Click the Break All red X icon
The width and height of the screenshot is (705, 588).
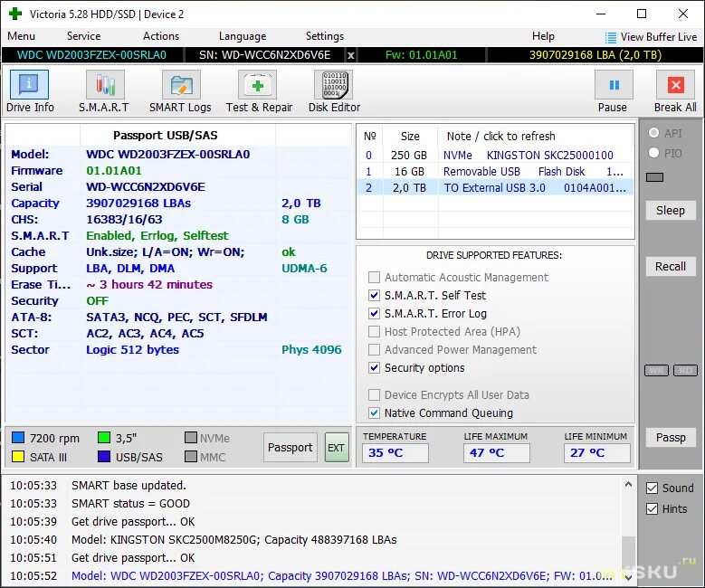click(675, 84)
